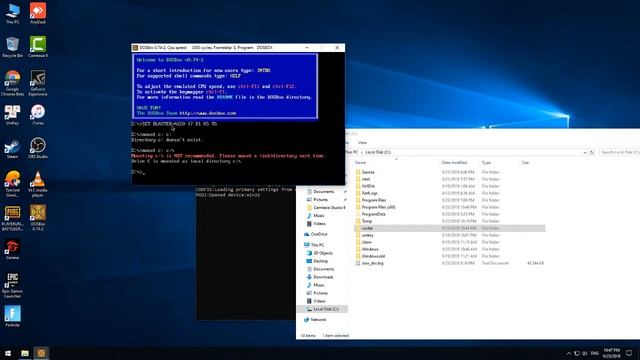Click the ENG language indicator
640x360 pixels.
[x=595, y=353]
